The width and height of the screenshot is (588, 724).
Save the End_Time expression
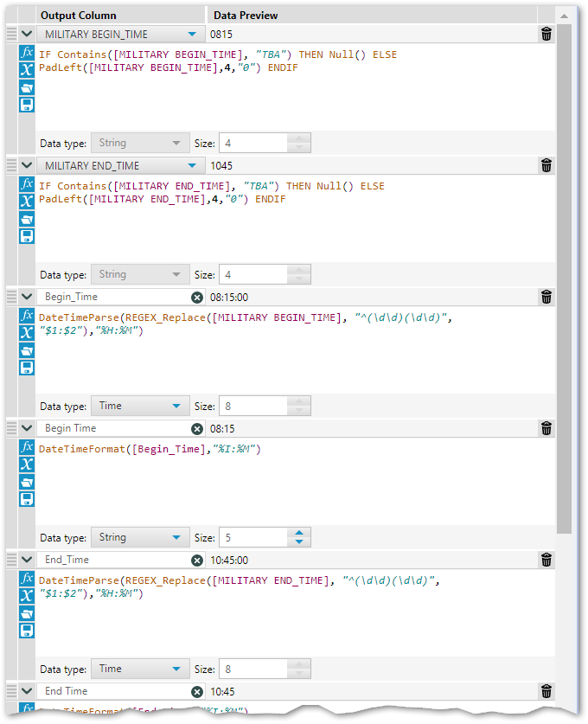[x=27, y=631]
